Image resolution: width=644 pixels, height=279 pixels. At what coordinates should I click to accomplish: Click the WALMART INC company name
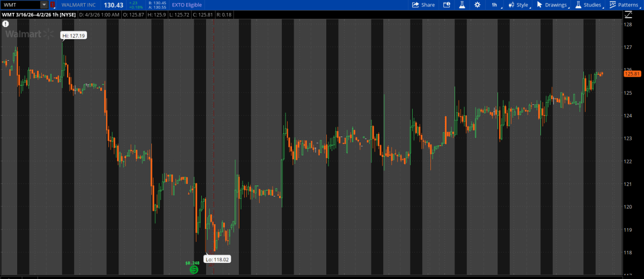[78, 5]
